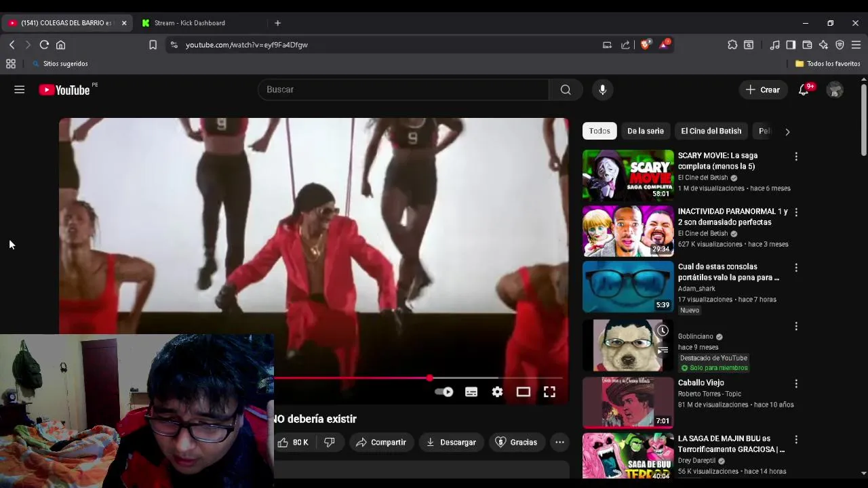The width and height of the screenshot is (868, 488).
Task: Open Sitios sugeridos bookmark
Action: pyautogui.click(x=60, y=64)
